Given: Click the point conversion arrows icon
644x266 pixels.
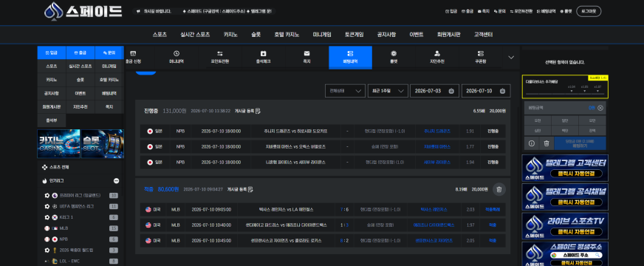Looking at the screenshot, I should pos(220,53).
